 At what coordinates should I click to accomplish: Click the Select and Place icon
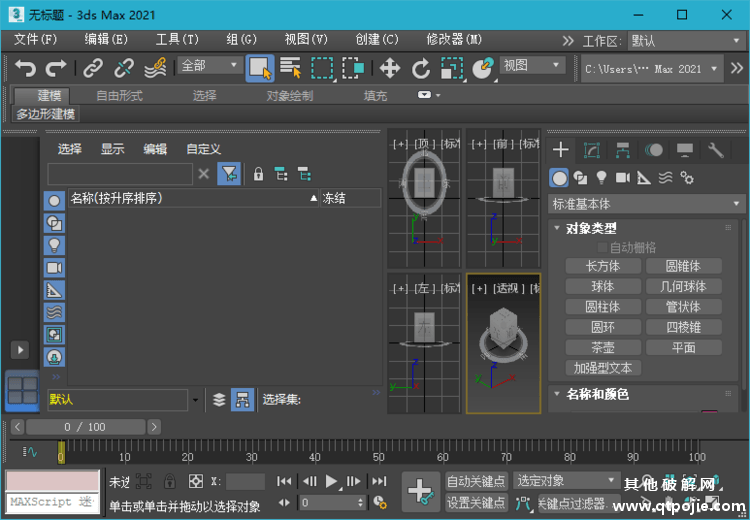click(483, 68)
